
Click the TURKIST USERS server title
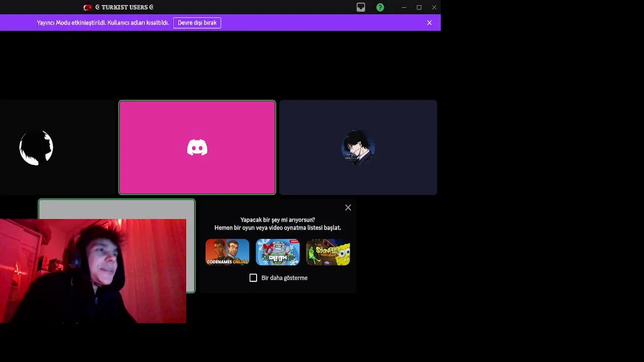(124, 7)
